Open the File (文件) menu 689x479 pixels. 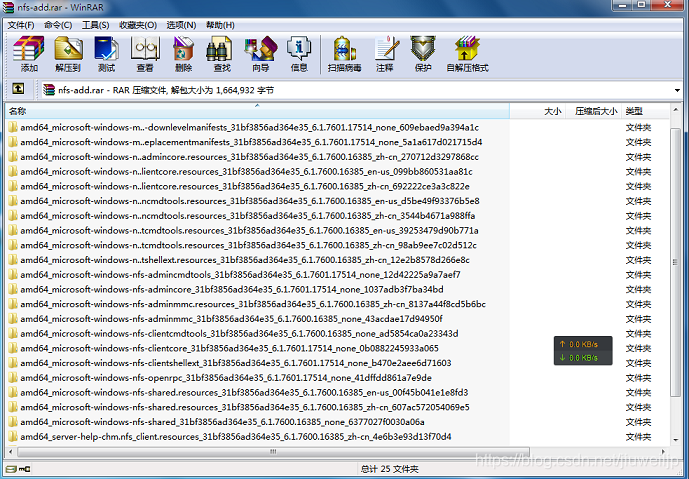(21, 25)
